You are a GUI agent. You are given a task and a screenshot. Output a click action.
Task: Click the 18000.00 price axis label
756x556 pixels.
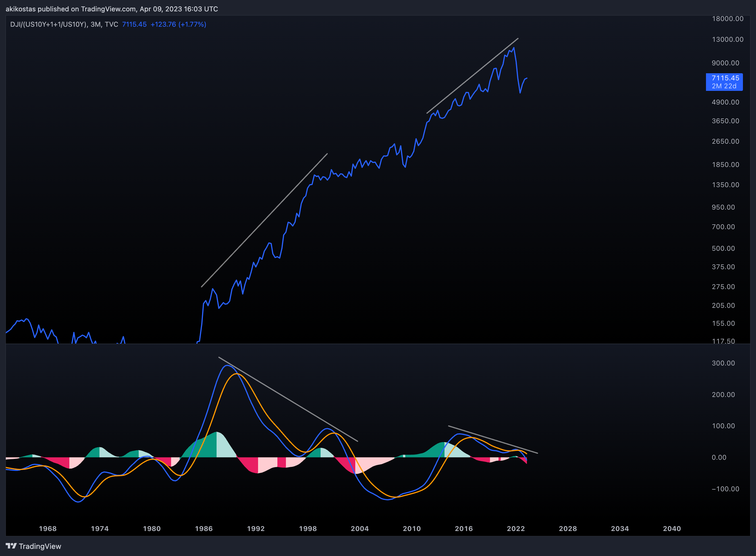coord(727,19)
